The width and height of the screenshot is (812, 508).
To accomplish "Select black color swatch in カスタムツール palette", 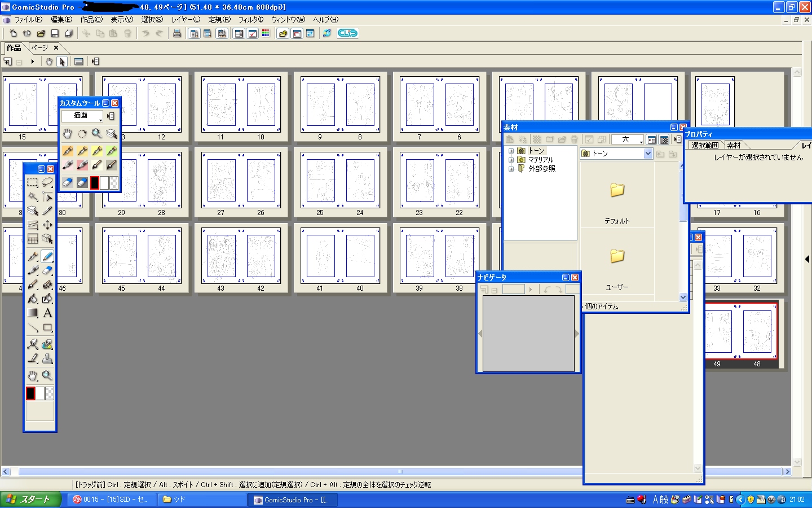I will (95, 182).
